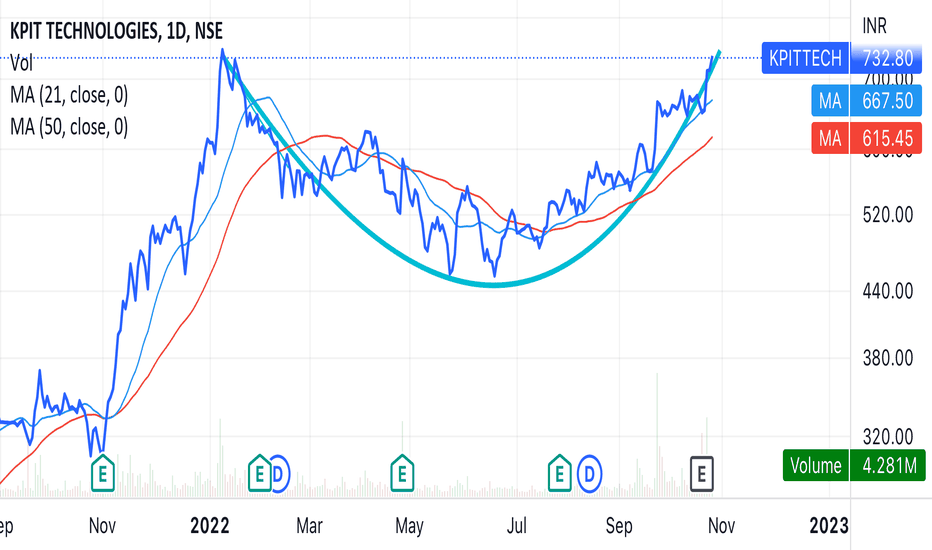The height and width of the screenshot is (550, 932).
Task: Click the 732.80 last price tag
Action: click(x=887, y=58)
